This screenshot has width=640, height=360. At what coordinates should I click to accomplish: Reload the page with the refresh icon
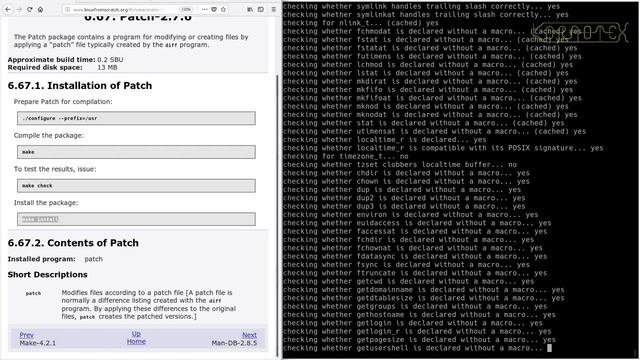(x=29, y=9)
